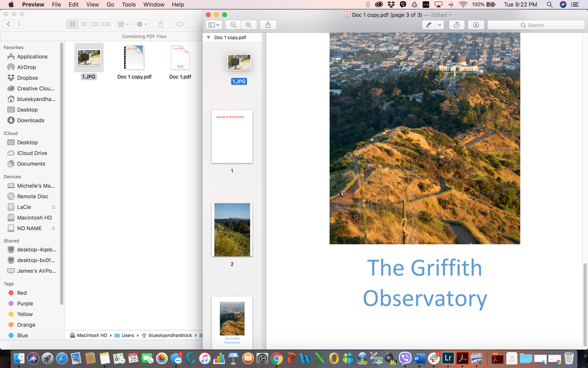The image size is (588, 368).
Task: Open the Preview sidebar view menu
Action: pyautogui.click(x=214, y=25)
